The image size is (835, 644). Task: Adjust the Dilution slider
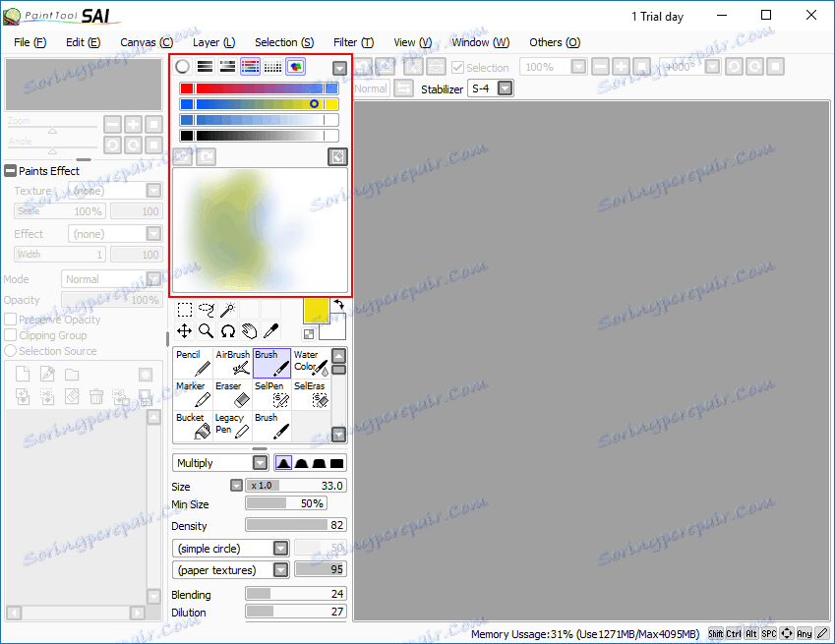point(296,612)
